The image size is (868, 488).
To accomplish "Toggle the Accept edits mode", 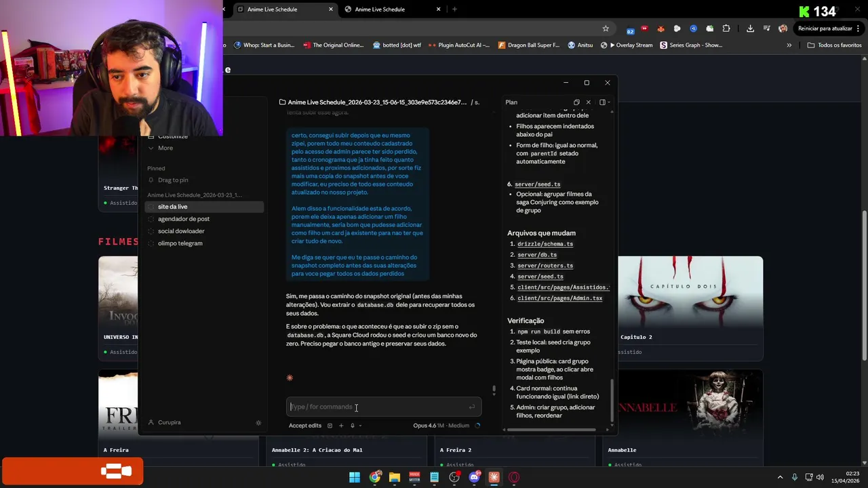I will 305,426.
